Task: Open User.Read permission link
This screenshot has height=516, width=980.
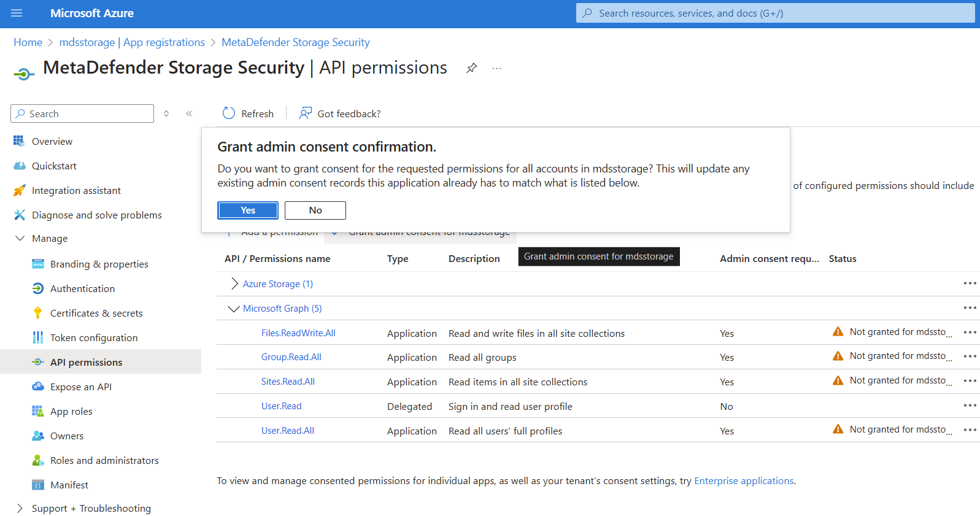Action: (x=282, y=406)
